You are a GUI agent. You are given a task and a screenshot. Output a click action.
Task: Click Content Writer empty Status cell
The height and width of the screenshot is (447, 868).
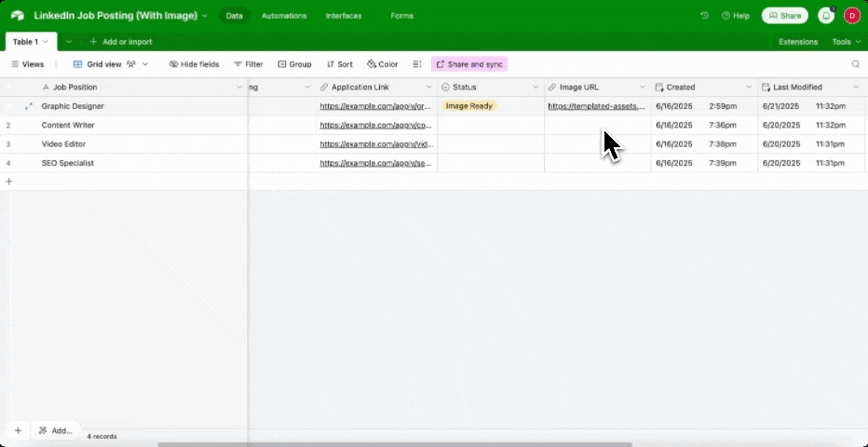(491, 125)
